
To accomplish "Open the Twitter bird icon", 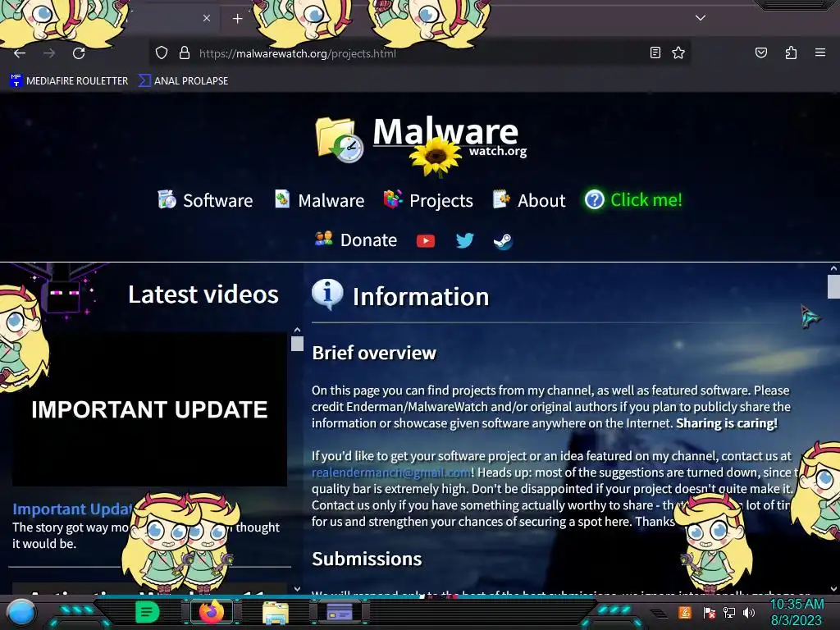I will point(464,240).
